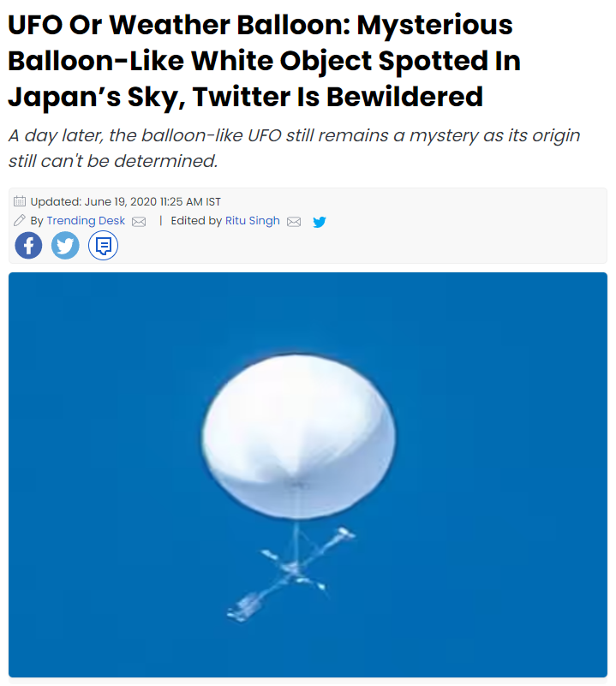
Task: Open the Trending Desk author link
Action: (x=86, y=220)
